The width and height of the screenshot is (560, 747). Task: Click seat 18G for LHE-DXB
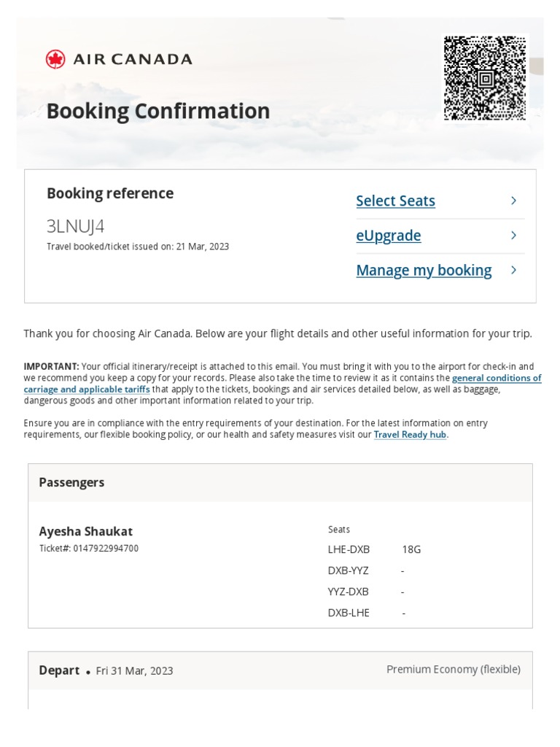(x=411, y=549)
